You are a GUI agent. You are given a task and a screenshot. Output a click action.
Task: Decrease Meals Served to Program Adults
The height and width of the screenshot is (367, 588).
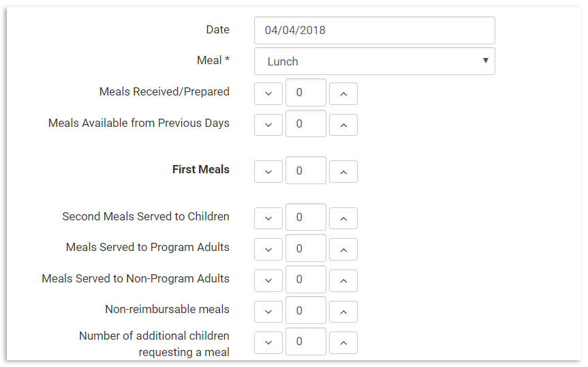coord(268,250)
